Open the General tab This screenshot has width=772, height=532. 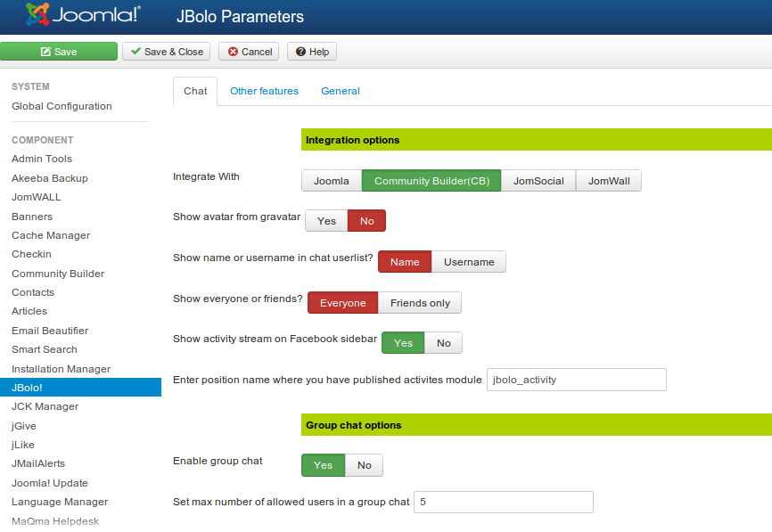tap(341, 91)
